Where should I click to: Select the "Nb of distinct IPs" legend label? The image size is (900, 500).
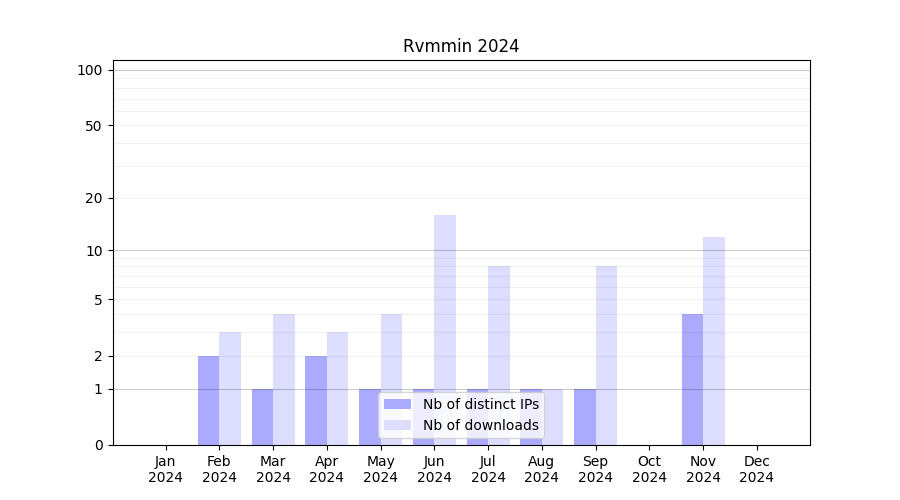coord(480,404)
